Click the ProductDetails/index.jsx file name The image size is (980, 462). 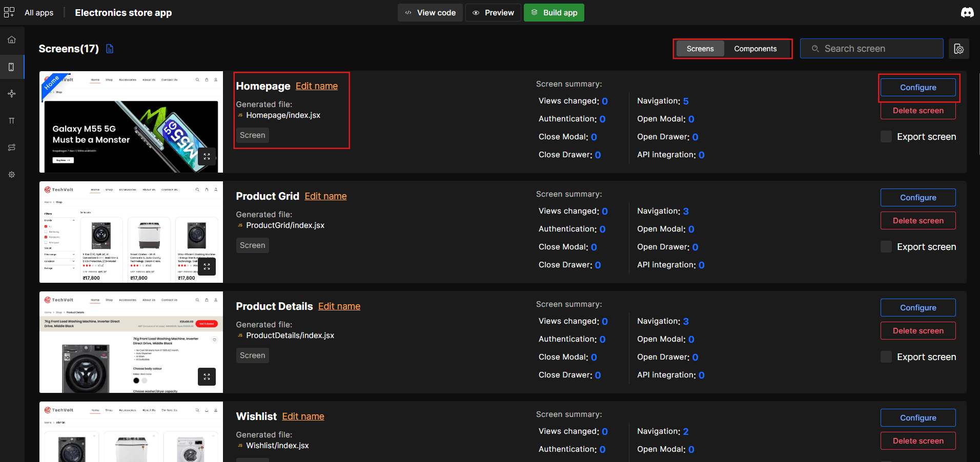pyautogui.click(x=290, y=335)
